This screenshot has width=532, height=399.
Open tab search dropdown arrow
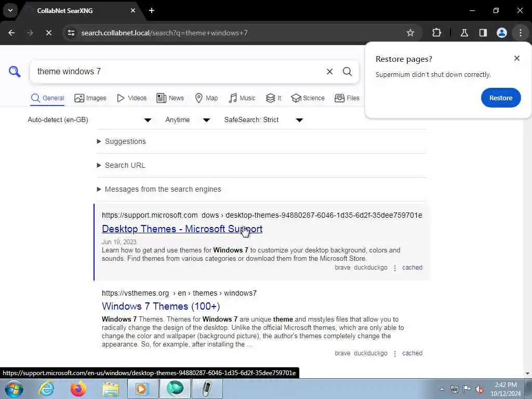coord(10,10)
